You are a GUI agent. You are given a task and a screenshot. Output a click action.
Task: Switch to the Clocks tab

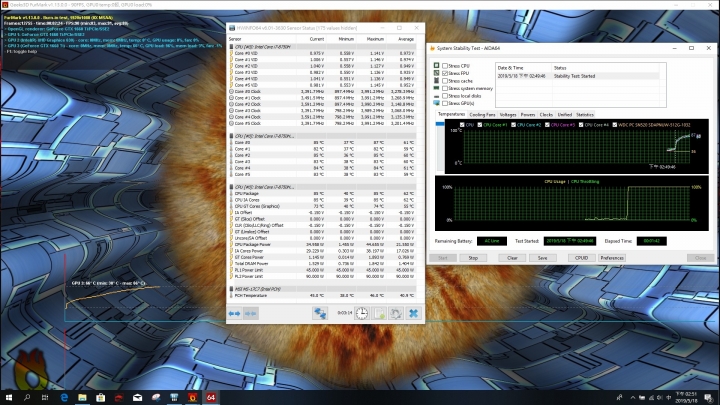pos(545,115)
